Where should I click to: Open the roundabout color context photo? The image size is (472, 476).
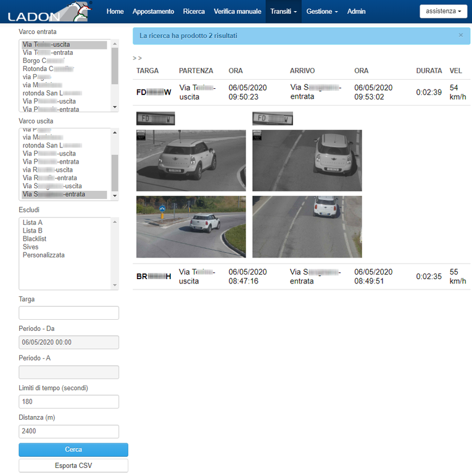click(191, 227)
